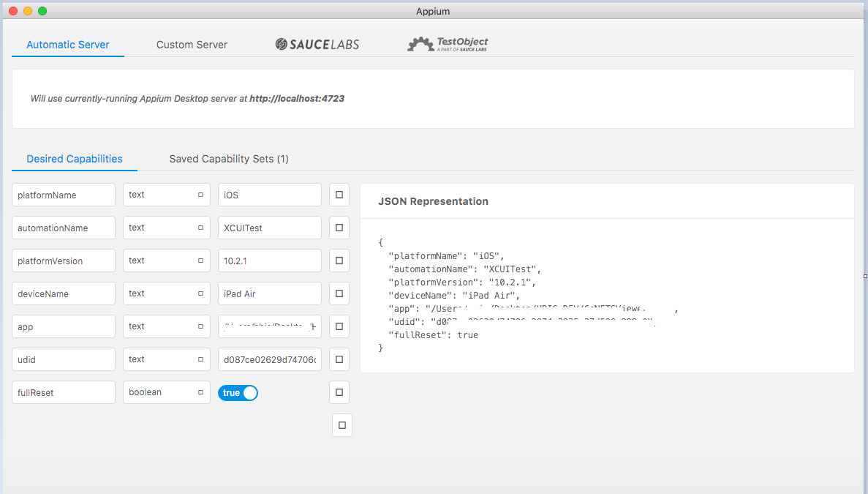868x494 pixels.
Task: Delete the fullReset capability row
Action: point(339,393)
